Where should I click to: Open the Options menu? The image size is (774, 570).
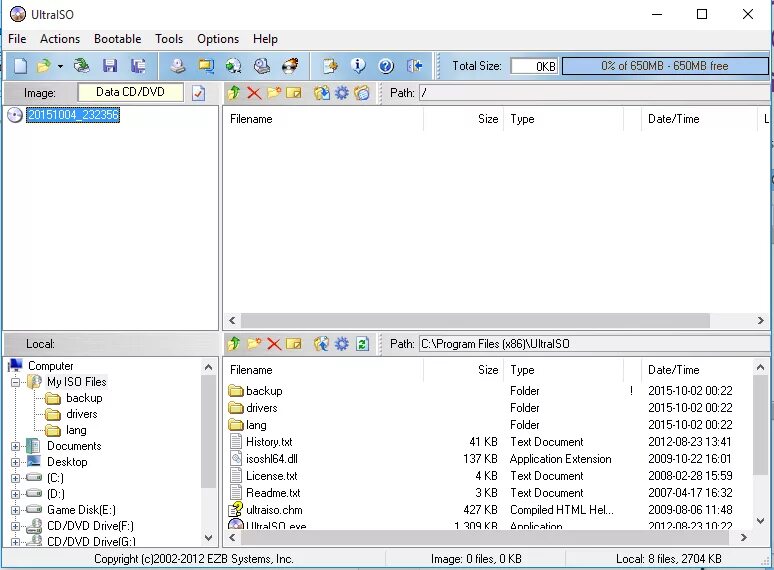coord(218,38)
